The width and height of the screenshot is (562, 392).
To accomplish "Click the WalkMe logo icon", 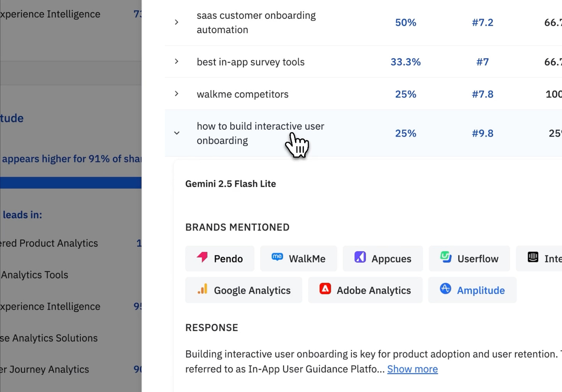I will pyautogui.click(x=277, y=257).
